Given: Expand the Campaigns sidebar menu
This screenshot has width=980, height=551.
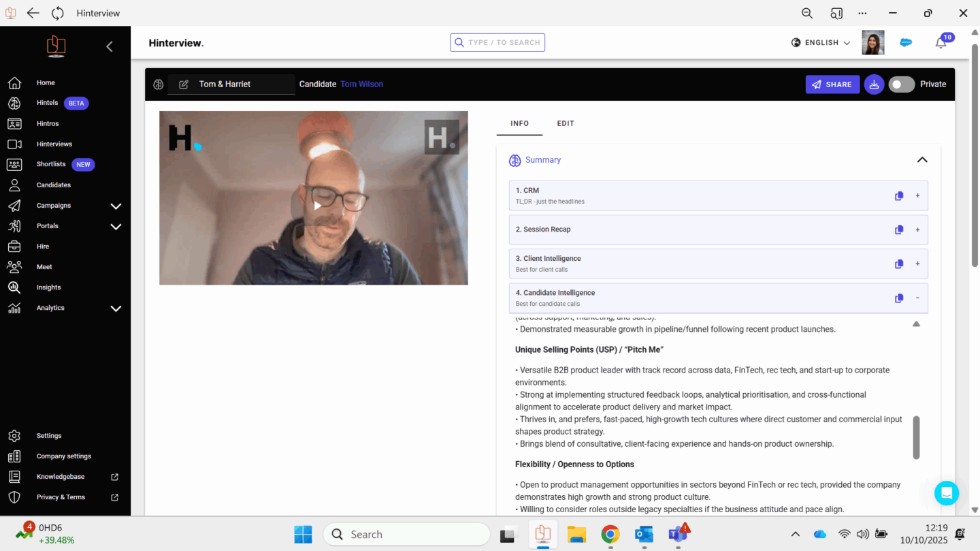Looking at the screenshot, I should point(116,206).
